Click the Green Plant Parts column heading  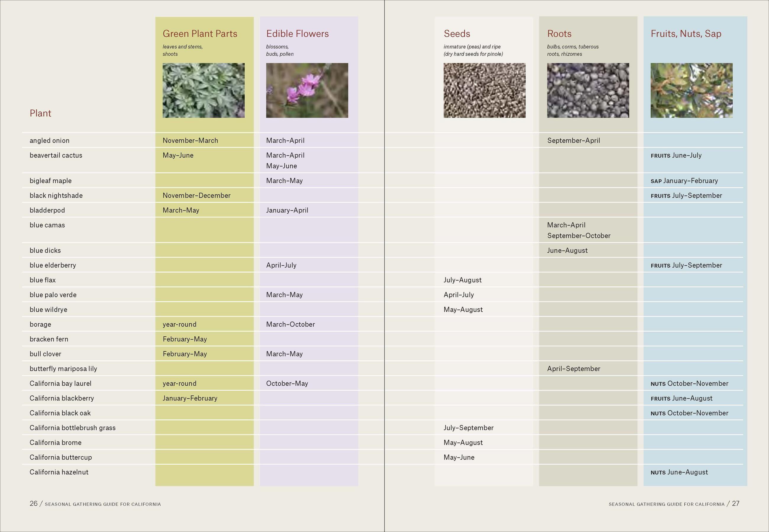[200, 34]
